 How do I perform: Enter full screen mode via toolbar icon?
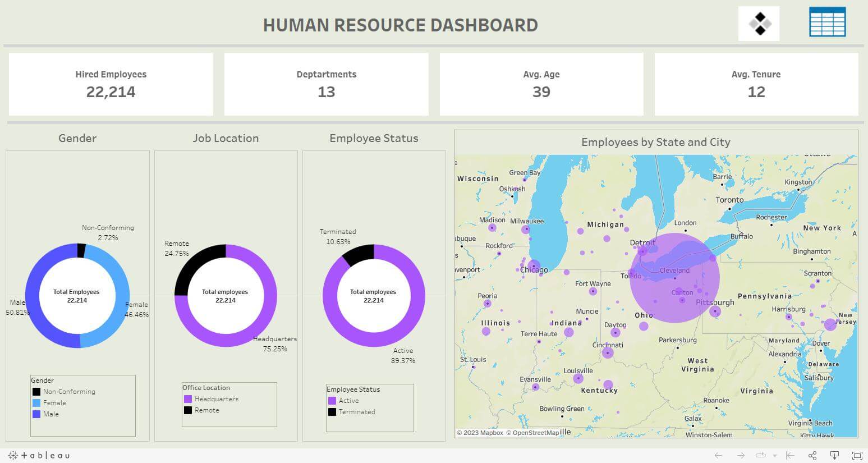click(857, 455)
